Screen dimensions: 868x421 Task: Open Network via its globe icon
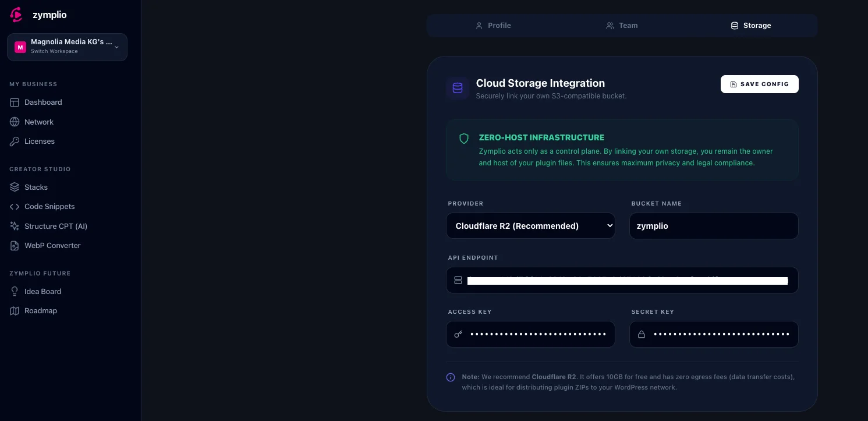pos(15,122)
